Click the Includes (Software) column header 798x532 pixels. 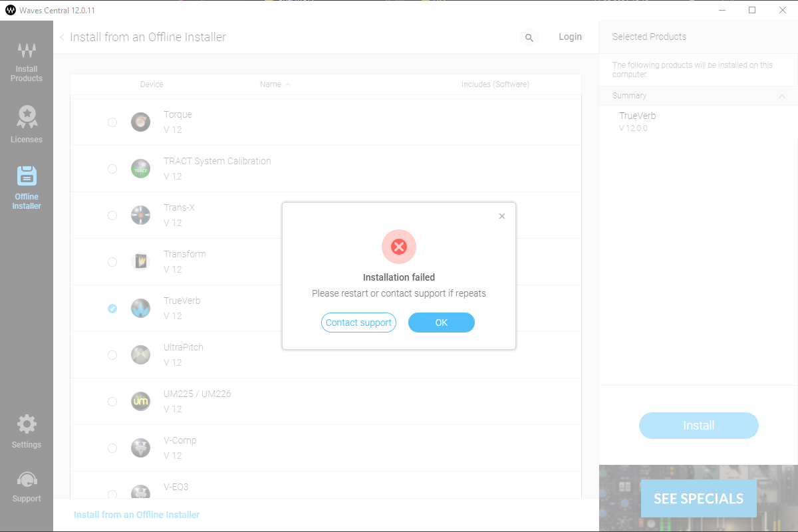tap(495, 84)
